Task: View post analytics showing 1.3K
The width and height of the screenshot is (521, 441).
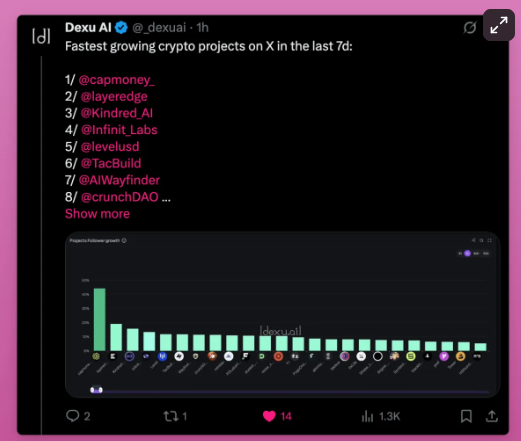Action: (x=380, y=416)
